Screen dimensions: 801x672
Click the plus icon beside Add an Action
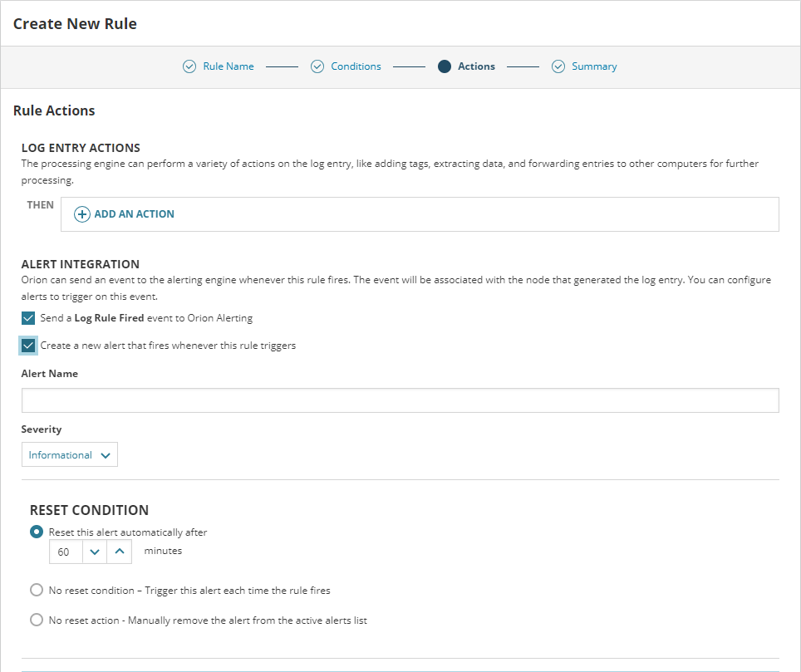click(x=82, y=214)
